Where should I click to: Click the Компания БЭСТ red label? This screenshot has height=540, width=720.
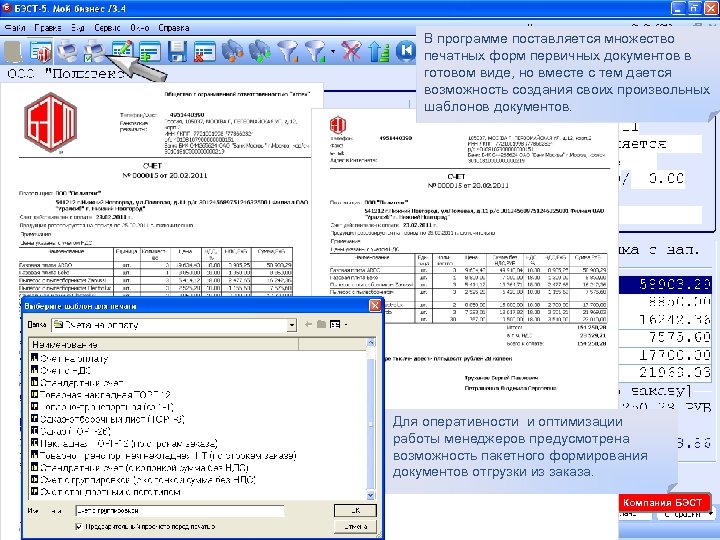662,503
